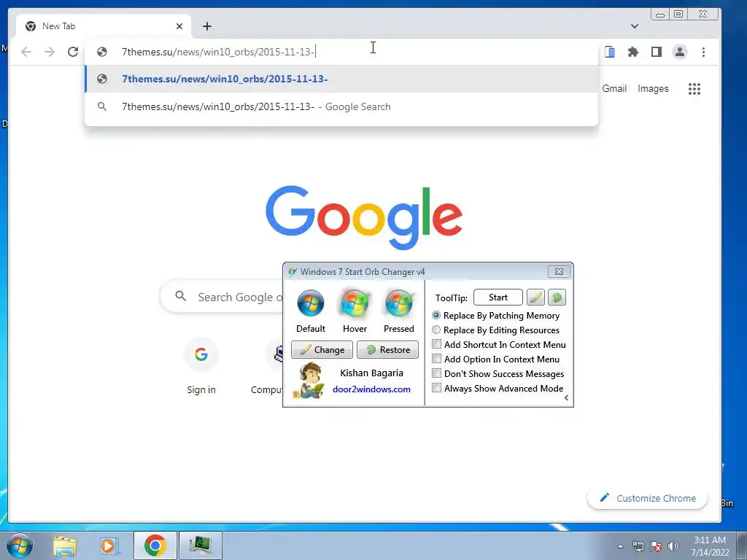Collapse advanced panel with arrow
The width and height of the screenshot is (747, 560).
[x=566, y=398]
